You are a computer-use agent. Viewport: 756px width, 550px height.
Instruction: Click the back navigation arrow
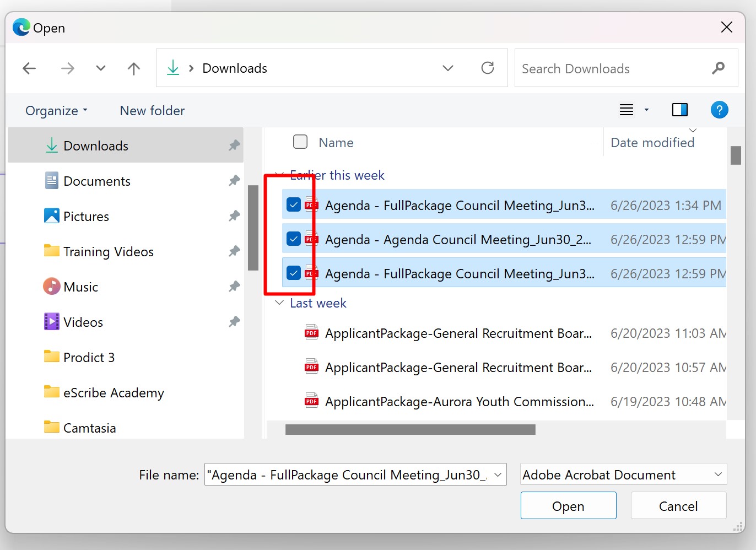point(29,68)
